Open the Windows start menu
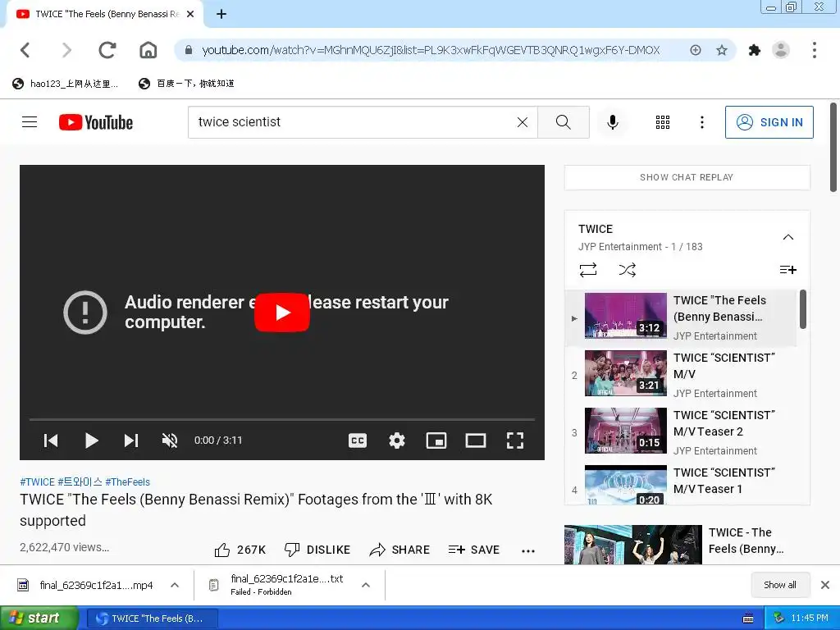The image size is (840, 630). pos(39,619)
